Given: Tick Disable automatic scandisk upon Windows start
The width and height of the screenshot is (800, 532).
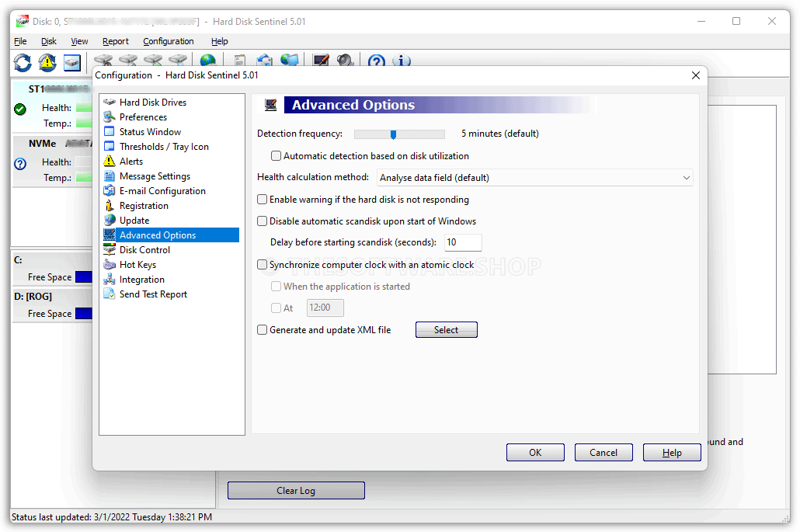Looking at the screenshot, I should 263,221.
